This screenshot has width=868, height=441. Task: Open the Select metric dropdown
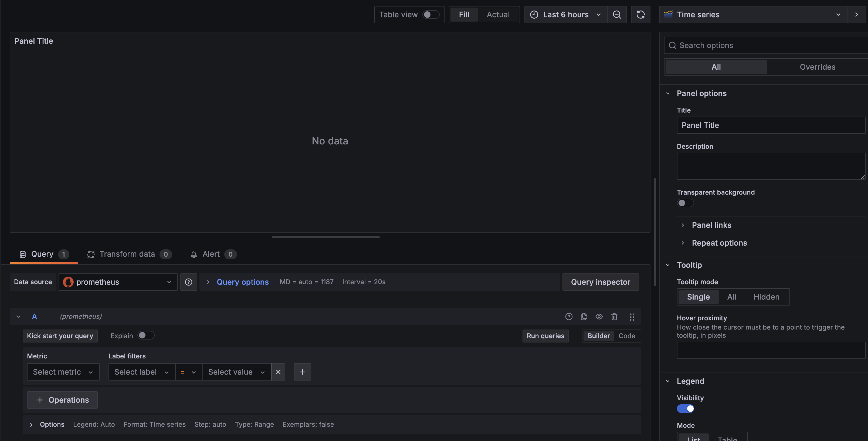pos(63,372)
